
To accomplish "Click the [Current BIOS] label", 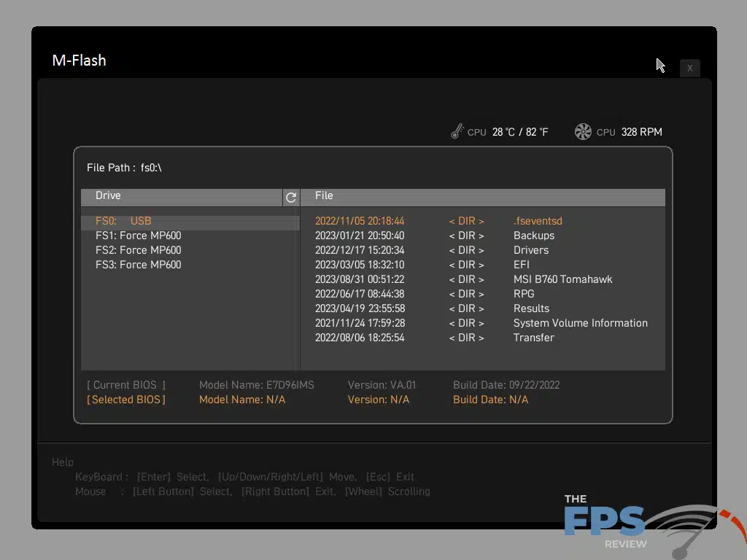I will (126, 385).
